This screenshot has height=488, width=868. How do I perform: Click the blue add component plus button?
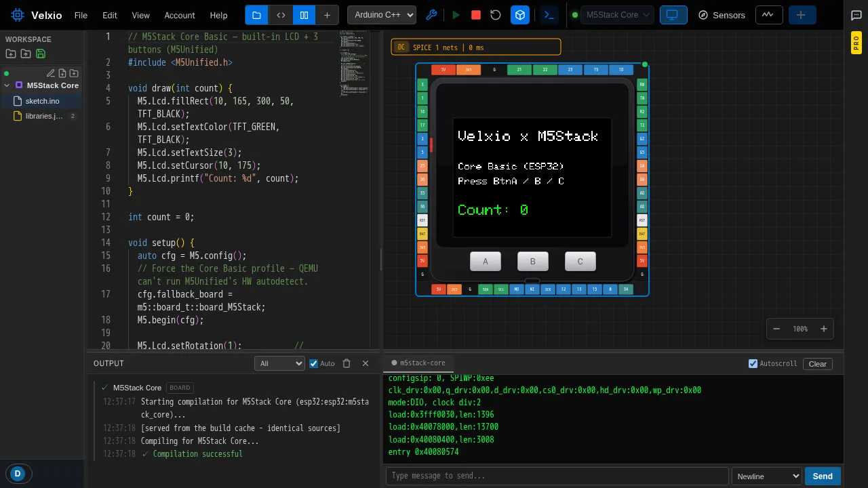tap(802, 15)
